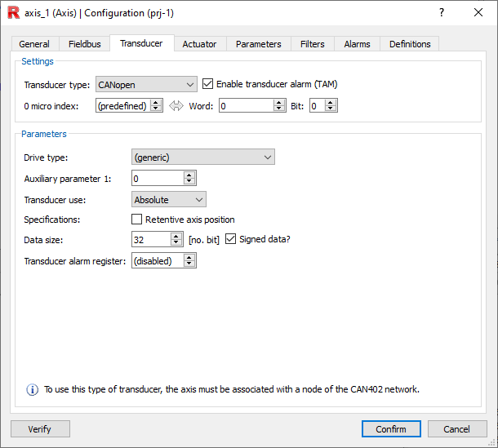Decrement 0 micro index spinner down arrow
Image resolution: width=498 pixels, height=448 pixels.
click(156, 109)
